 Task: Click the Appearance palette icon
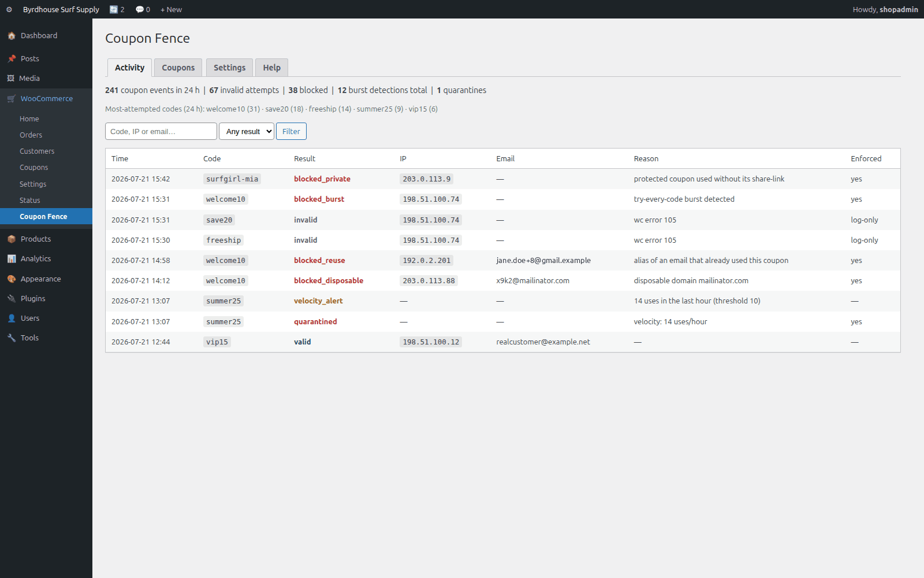[12, 279]
